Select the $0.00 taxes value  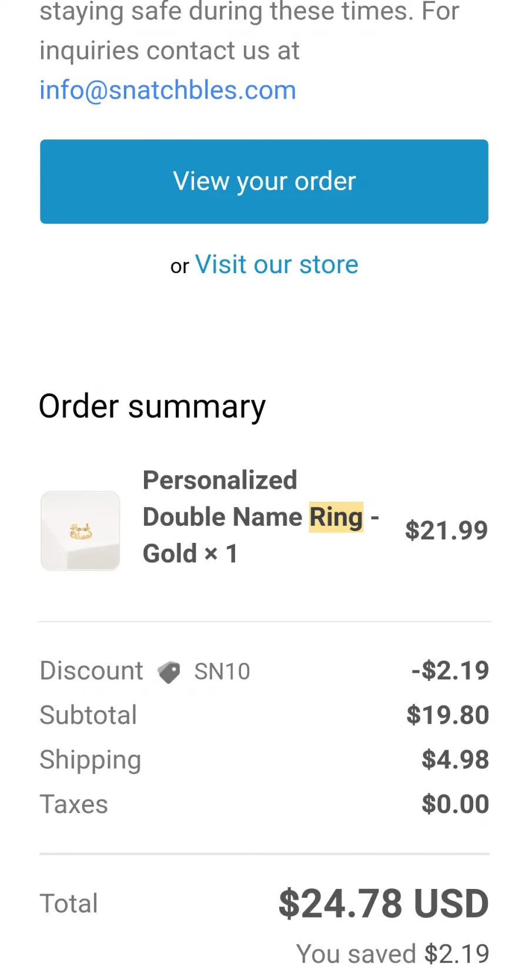pos(456,804)
